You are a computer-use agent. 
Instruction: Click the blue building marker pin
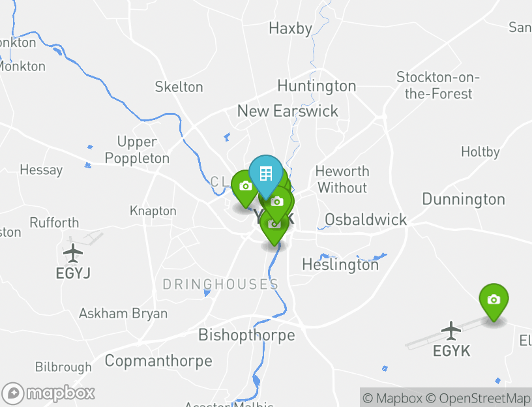pyautogui.click(x=265, y=176)
